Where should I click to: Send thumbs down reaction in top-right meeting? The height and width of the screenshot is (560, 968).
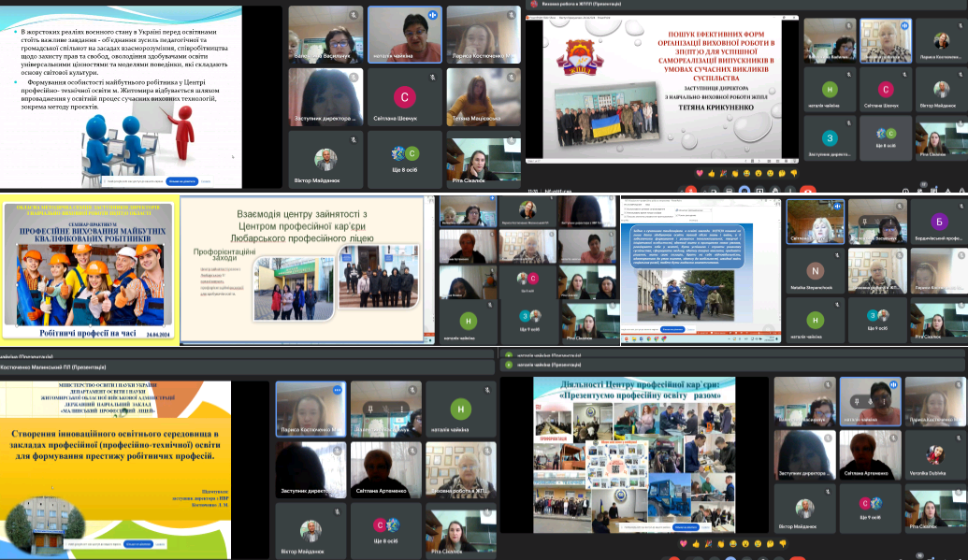(x=794, y=174)
